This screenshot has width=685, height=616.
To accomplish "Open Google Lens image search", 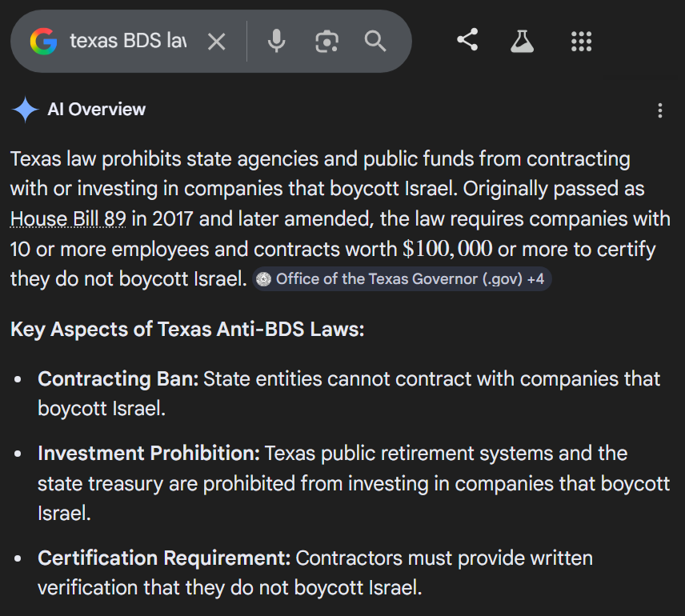I will click(326, 42).
